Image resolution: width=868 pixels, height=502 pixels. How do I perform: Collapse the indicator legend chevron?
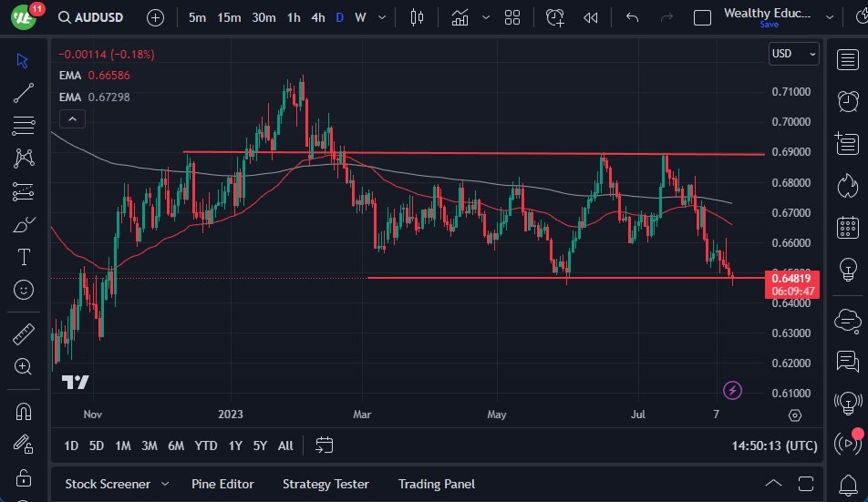[71, 118]
